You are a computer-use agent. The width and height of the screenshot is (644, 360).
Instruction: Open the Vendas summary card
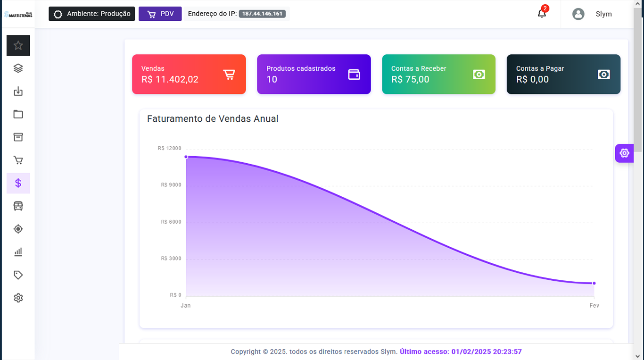[x=189, y=74]
